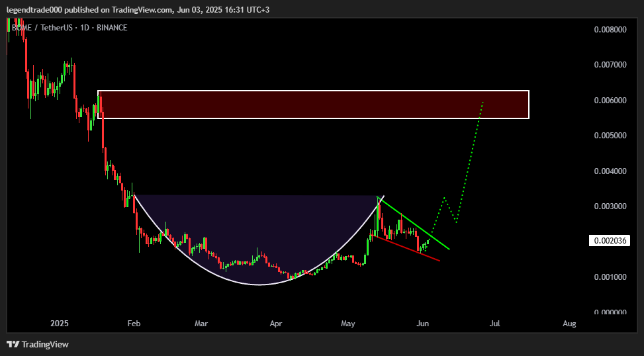644x356 pixels.
Task: Click the 0.004000 price axis label
Action: 610,171
